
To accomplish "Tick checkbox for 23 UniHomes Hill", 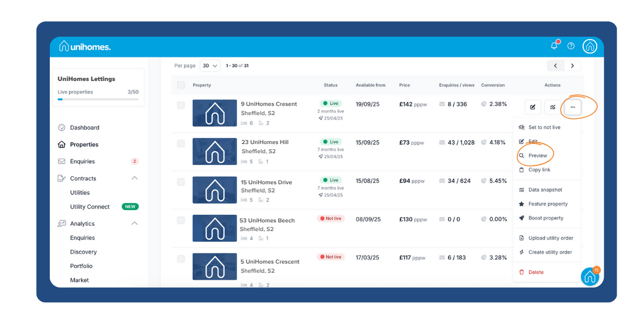I will click(181, 144).
